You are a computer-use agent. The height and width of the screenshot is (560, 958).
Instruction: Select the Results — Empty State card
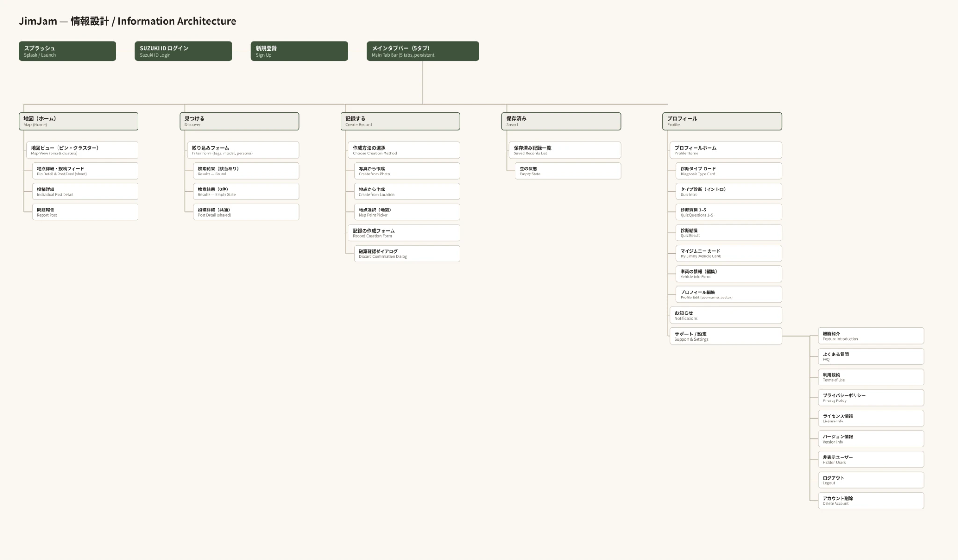point(246,191)
